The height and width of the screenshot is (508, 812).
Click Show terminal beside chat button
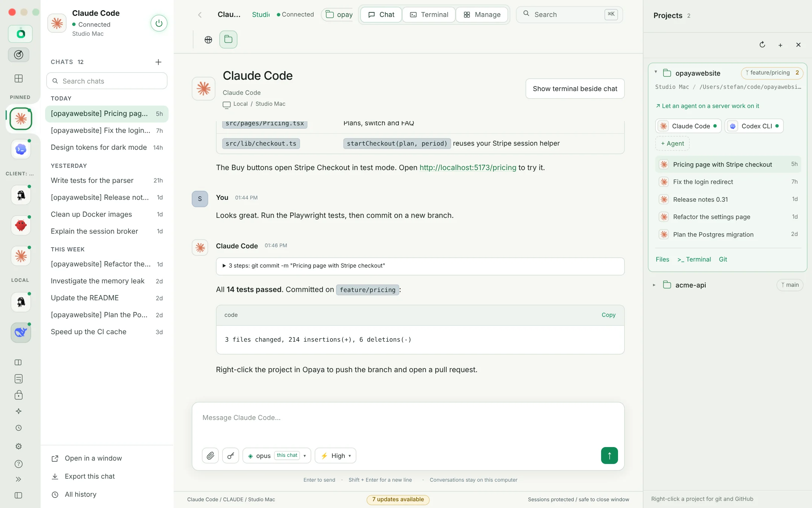(x=575, y=89)
